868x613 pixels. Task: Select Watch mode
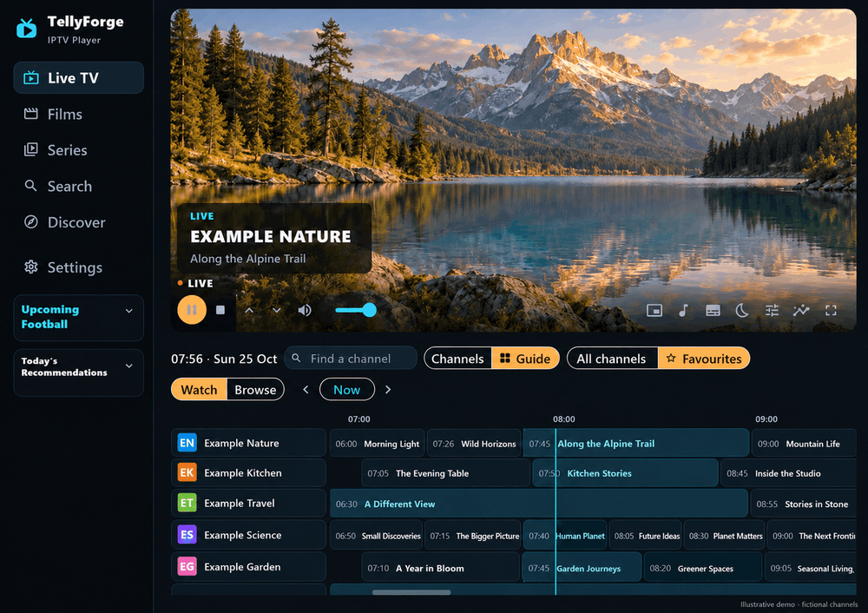(x=200, y=389)
